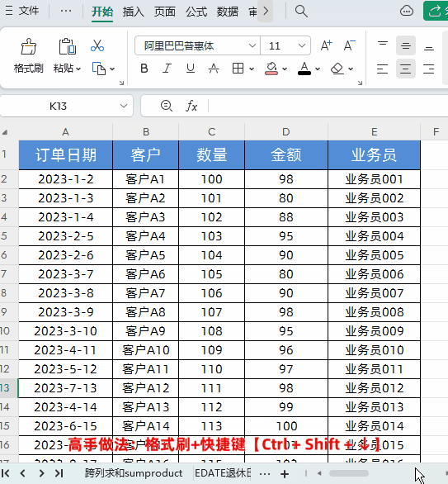Expand the font color dropdown arrow
The width and height of the screenshot is (448, 484).
pos(318,69)
